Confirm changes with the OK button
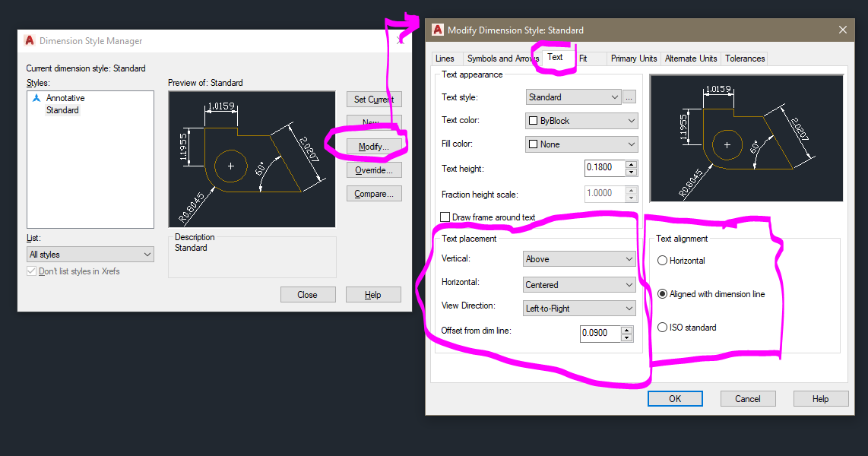This screenshot has height=456, width=868. point(674,398)
